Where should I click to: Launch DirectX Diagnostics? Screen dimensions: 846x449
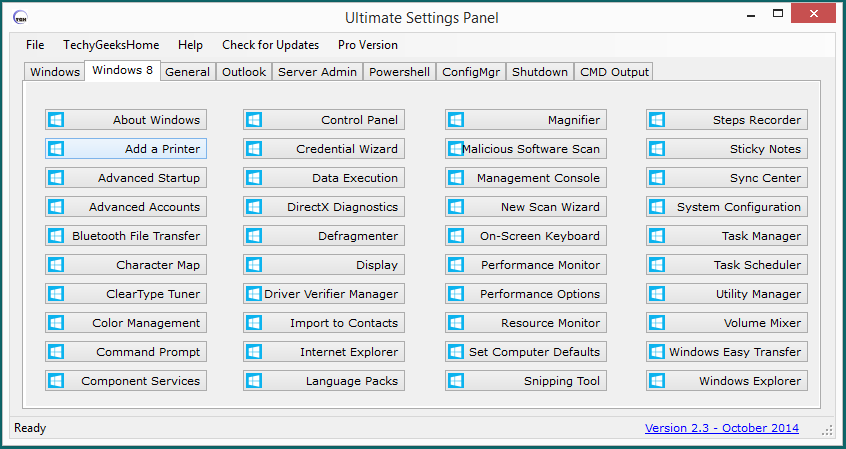click(322, 207)
